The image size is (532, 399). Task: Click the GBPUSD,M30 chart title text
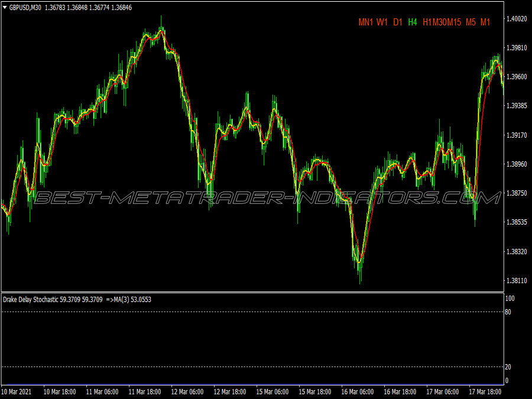point(25,8)
